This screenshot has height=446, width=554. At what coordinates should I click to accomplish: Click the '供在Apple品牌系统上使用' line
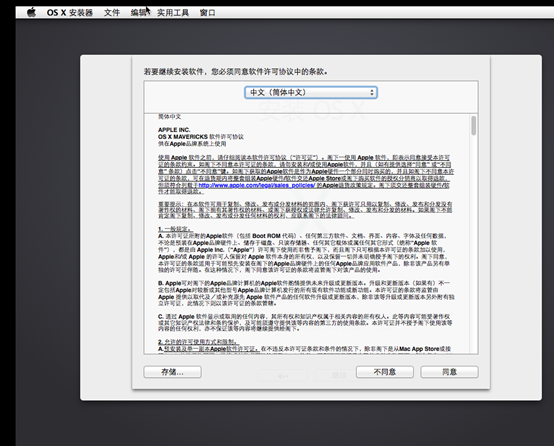tap(192, 144)
